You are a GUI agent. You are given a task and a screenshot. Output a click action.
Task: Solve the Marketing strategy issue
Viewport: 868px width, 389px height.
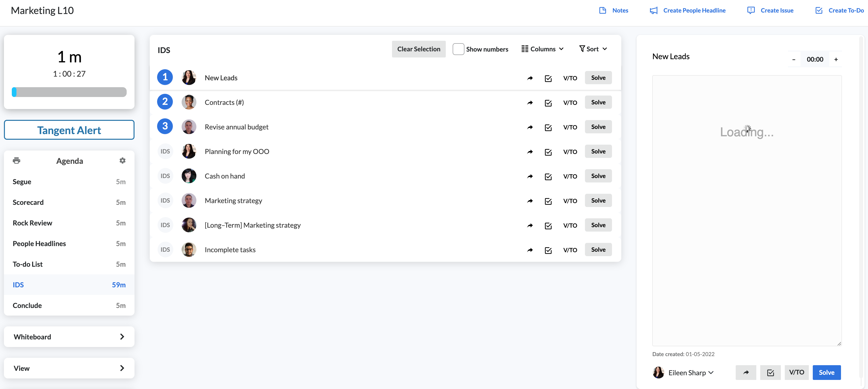click(598, 200)
